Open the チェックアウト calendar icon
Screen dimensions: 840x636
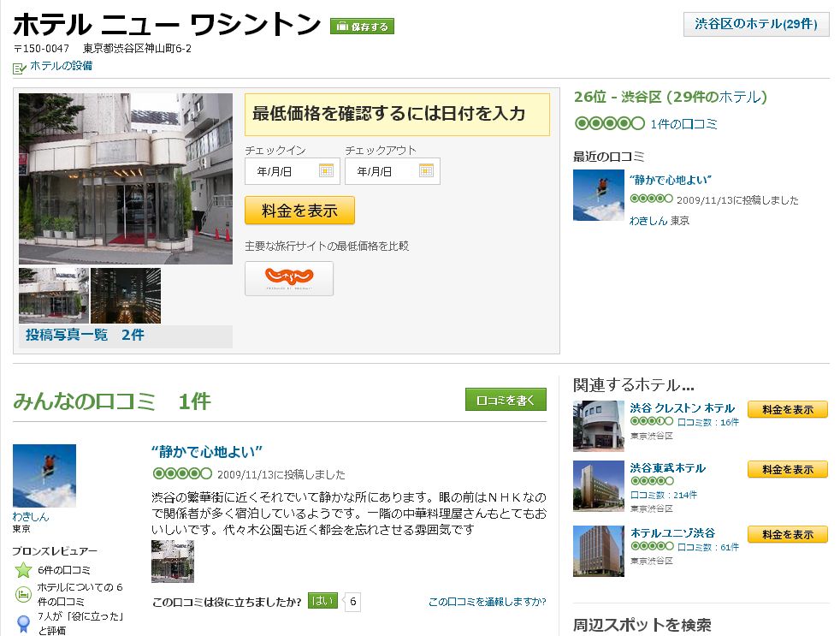tap(426, 171)
